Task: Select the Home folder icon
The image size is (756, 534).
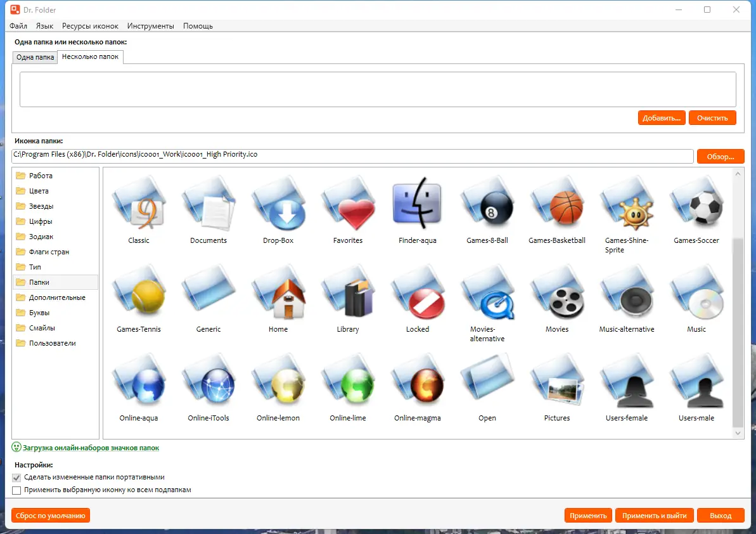Action: click(278, 293)
